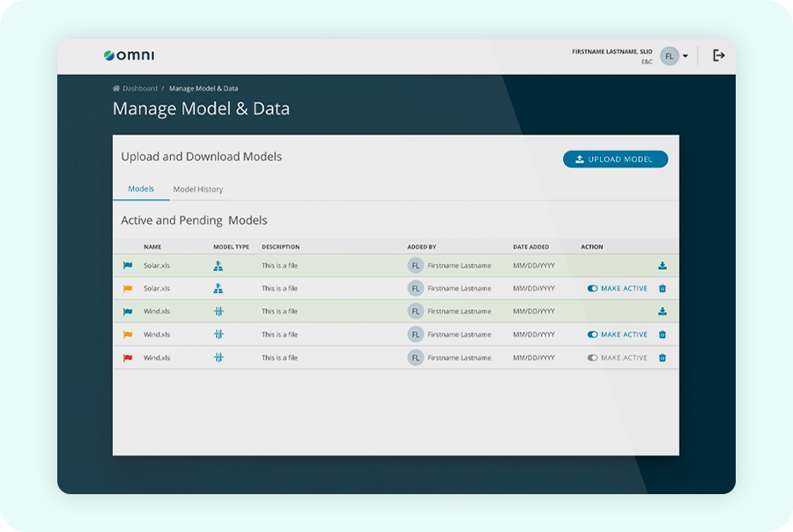793x532 pixels.
Task: Toggle disabled Make Active on red-flagged Wind.xls
Action: 617,358
